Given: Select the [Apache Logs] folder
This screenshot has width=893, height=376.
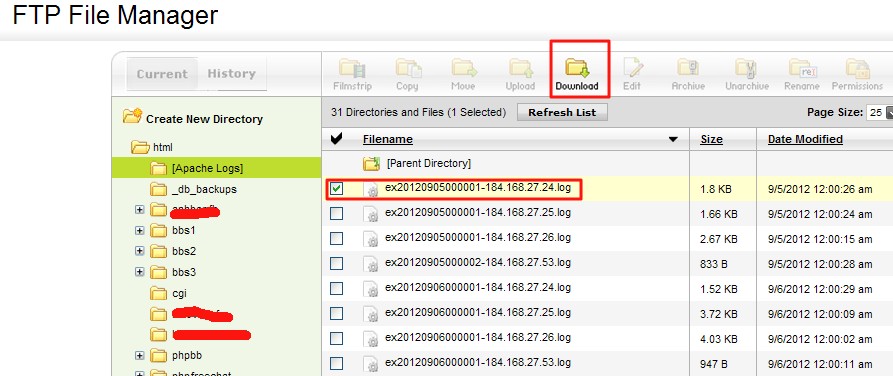Looking at the screenshot, I should (x=207, y=169).
